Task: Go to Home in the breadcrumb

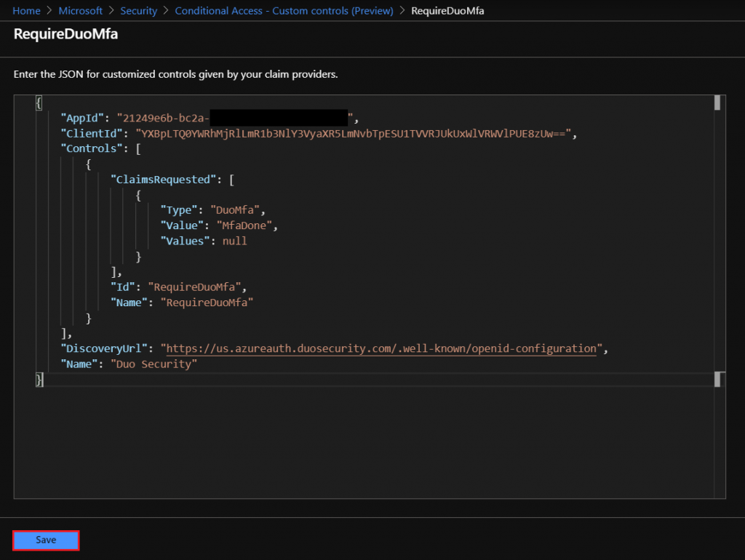Action: coord(26,10)
